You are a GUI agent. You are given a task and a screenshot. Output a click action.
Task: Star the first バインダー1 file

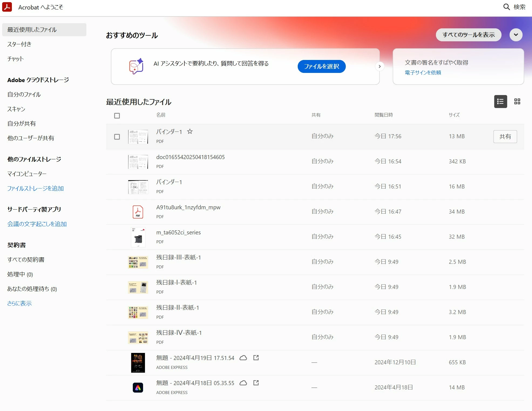tap(190, 132)
